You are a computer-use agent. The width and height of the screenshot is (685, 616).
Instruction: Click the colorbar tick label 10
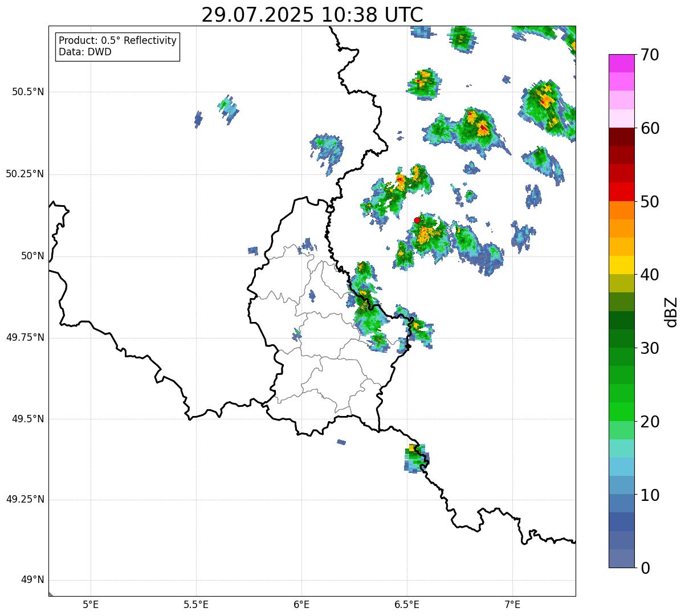[x=650, y=495]
